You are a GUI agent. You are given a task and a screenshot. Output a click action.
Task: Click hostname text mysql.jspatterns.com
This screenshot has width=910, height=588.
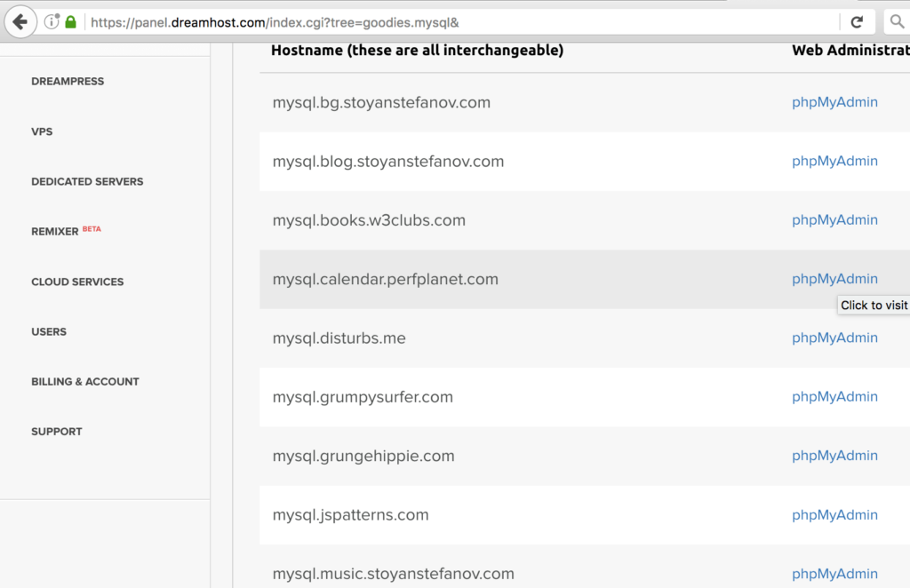click(350, 515)
